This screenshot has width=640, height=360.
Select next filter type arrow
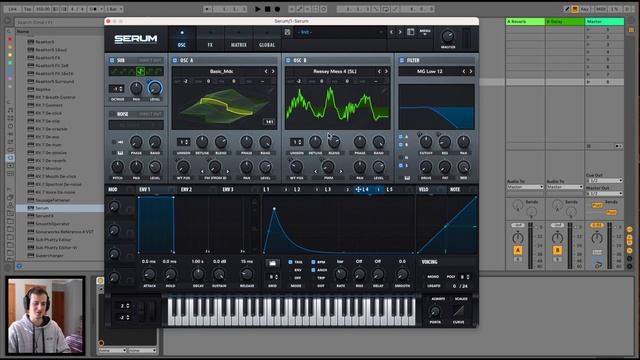tap(471, 71)
